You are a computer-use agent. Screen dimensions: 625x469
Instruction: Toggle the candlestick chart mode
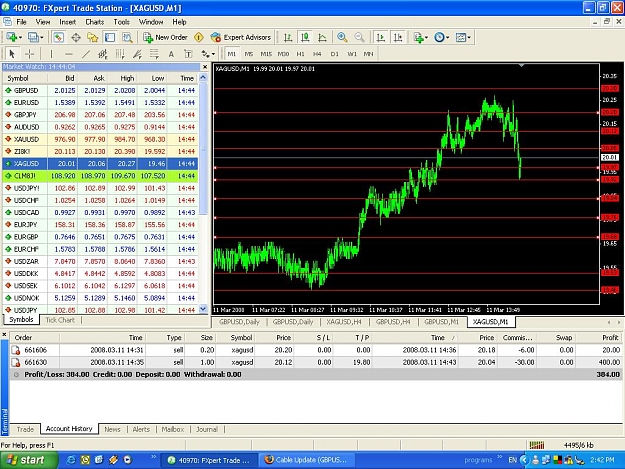tap(305, 37)
